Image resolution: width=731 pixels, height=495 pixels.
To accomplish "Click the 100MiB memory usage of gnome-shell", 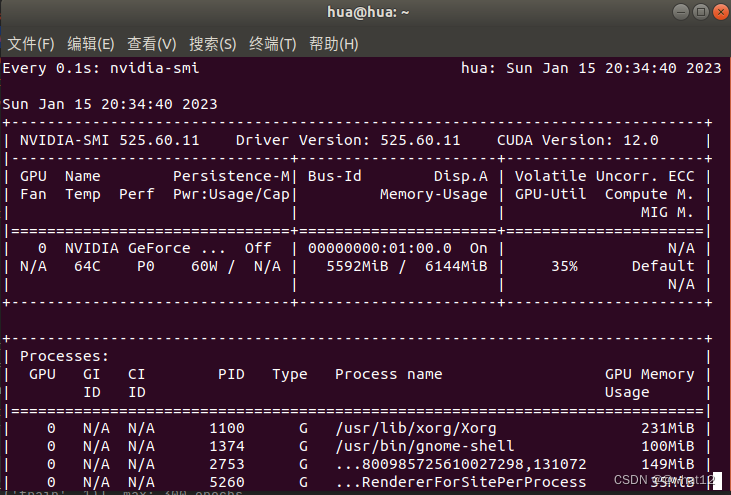I will pyautogui.click(x=668, y=447).
